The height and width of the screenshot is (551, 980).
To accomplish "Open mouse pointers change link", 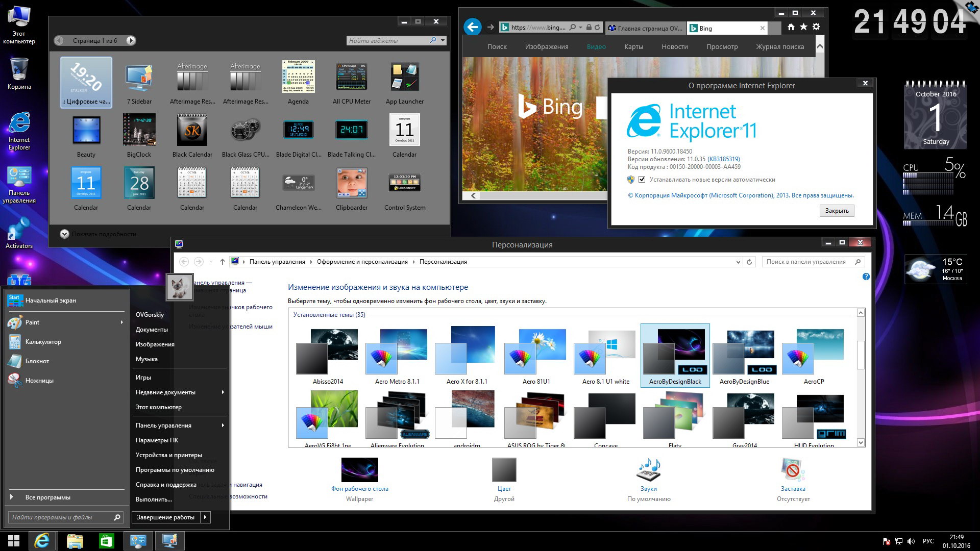I will (x=231, y=327).
